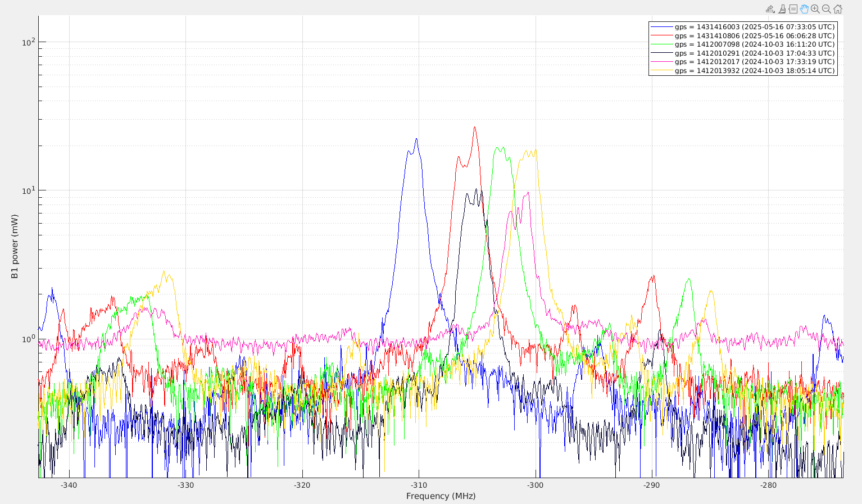The height and width of the screenshot is (504, 862).
Task: Click the -280 x-axis tick label
Action: click(768, 485)
